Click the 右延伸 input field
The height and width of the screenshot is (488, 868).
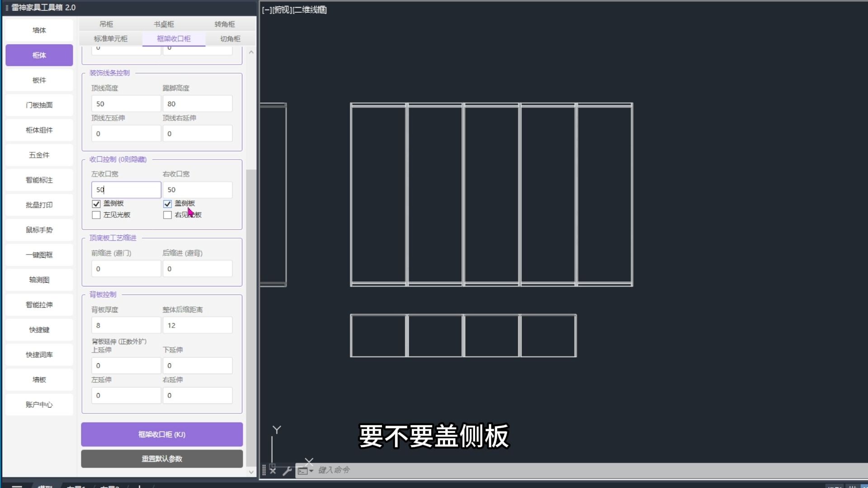pyautogui.click(x=198, y=395)
